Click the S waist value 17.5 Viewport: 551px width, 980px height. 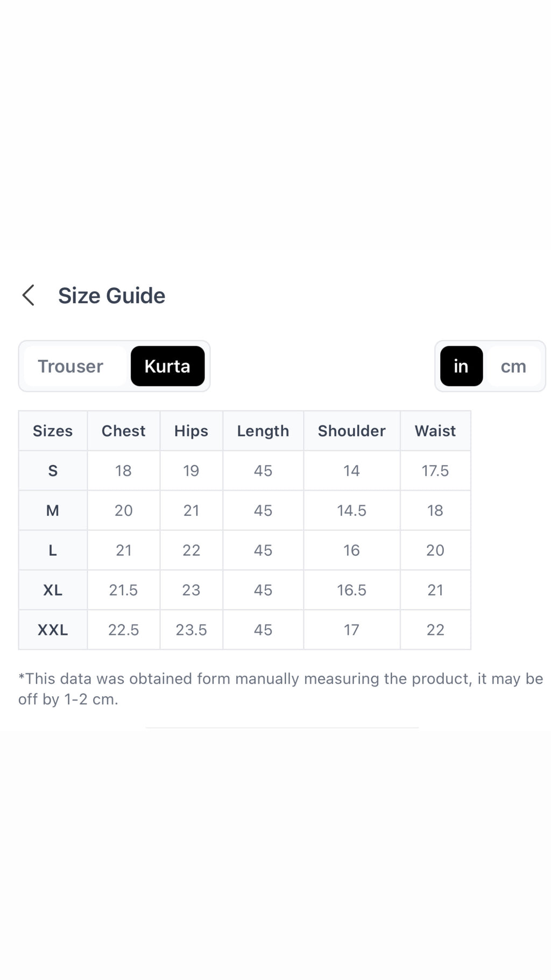point(435,471)
